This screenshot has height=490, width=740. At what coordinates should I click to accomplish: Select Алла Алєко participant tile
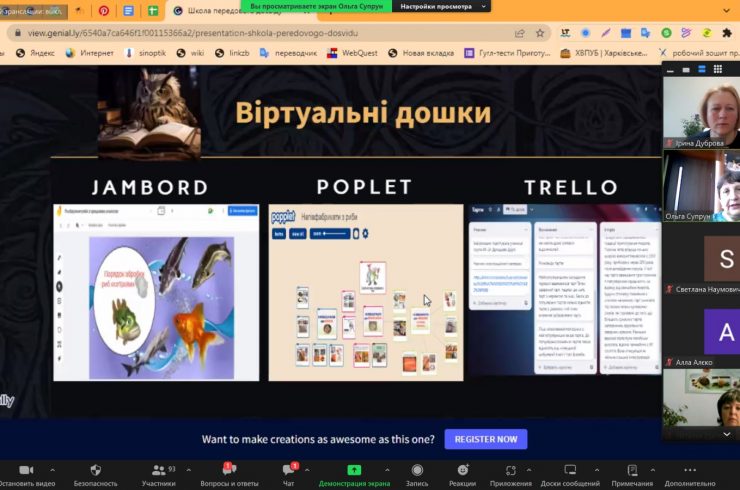701,332
